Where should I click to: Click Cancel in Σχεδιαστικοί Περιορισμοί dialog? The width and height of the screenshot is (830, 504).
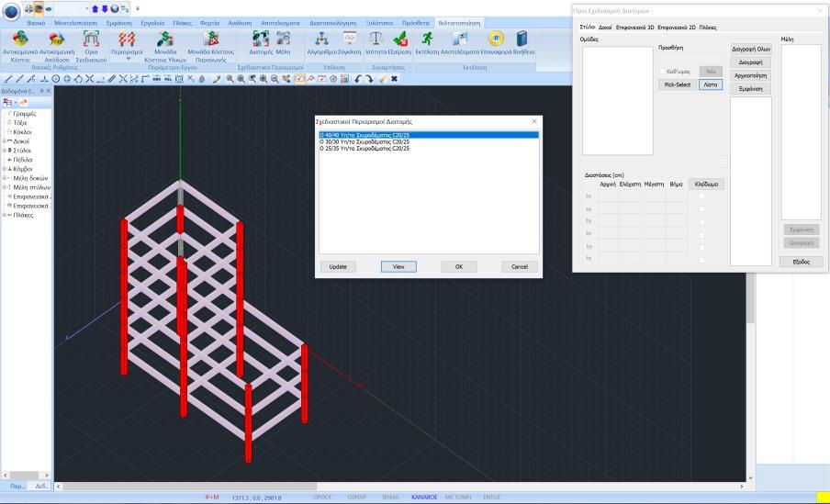click(x=520, y=267)
